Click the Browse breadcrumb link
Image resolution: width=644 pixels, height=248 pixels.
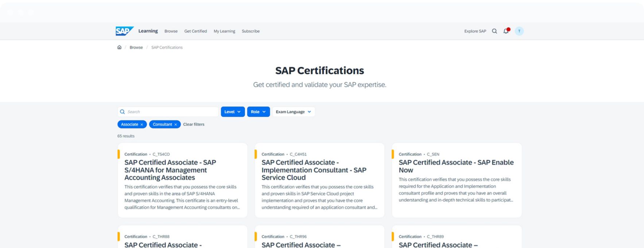(136, 47)
